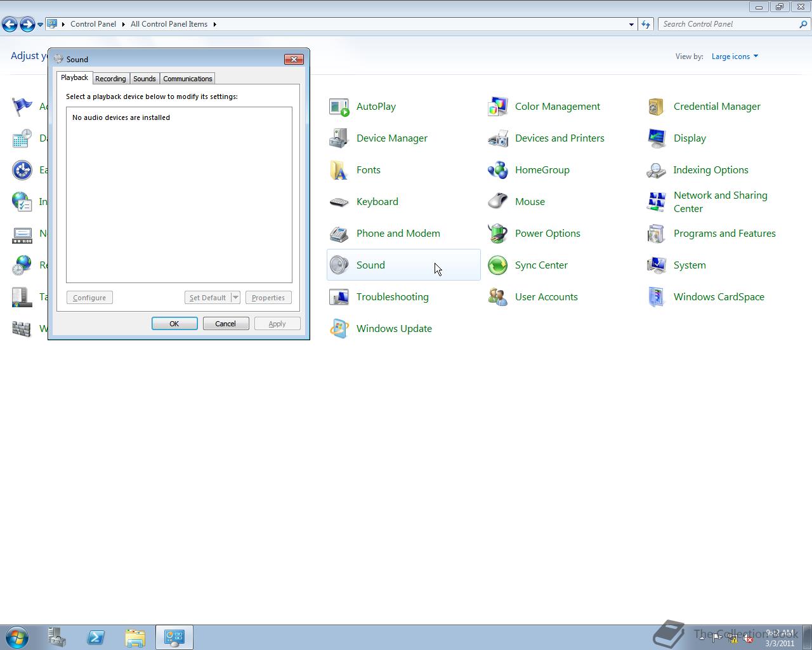
Task: Click the Set Default button
Action: click(x=207, y=298)
